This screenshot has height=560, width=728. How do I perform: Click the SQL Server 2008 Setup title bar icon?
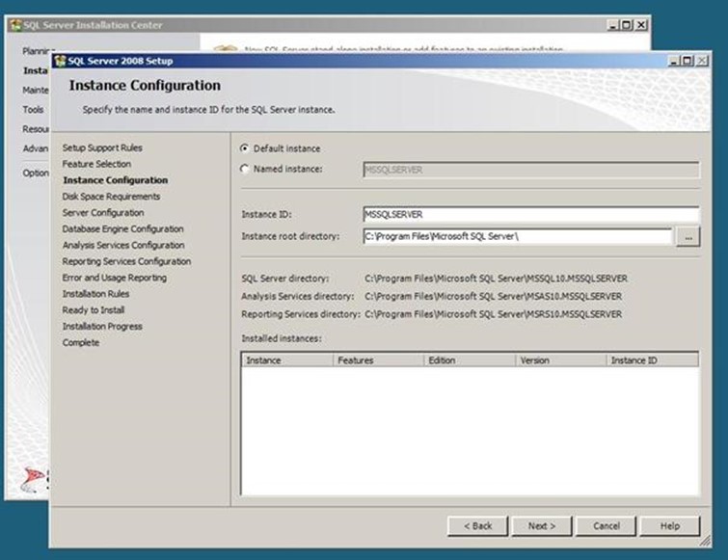coord(61,61)
